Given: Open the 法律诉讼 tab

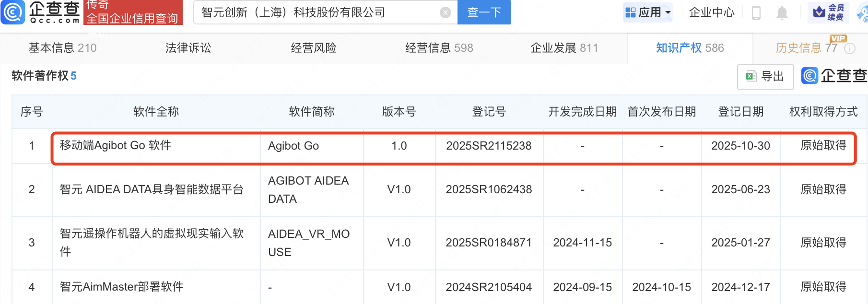Looking at the screenshot, I should (x=188, y=48).
